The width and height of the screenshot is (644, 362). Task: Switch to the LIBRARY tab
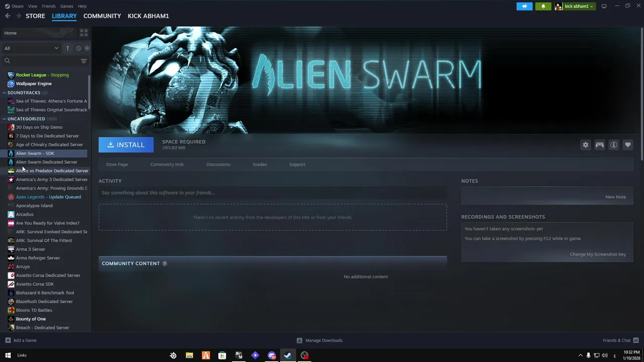click(64, 16)
